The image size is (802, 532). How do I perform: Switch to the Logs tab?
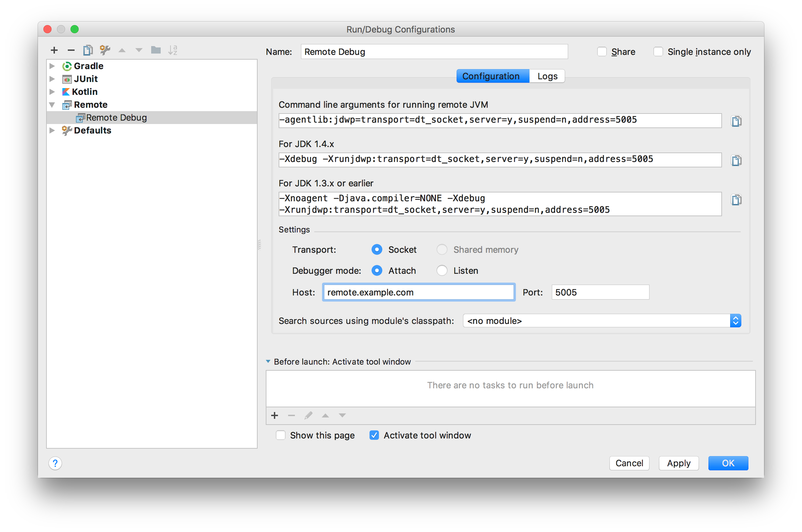547,76
